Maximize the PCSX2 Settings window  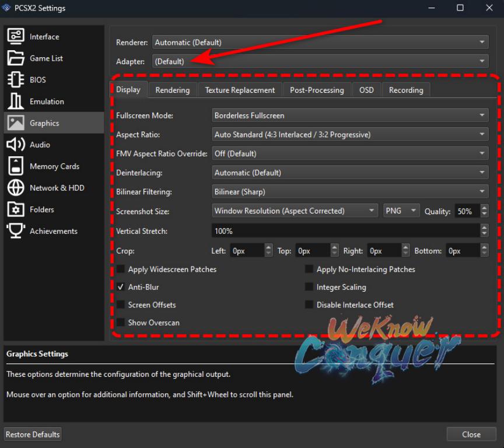pos(460,8)
